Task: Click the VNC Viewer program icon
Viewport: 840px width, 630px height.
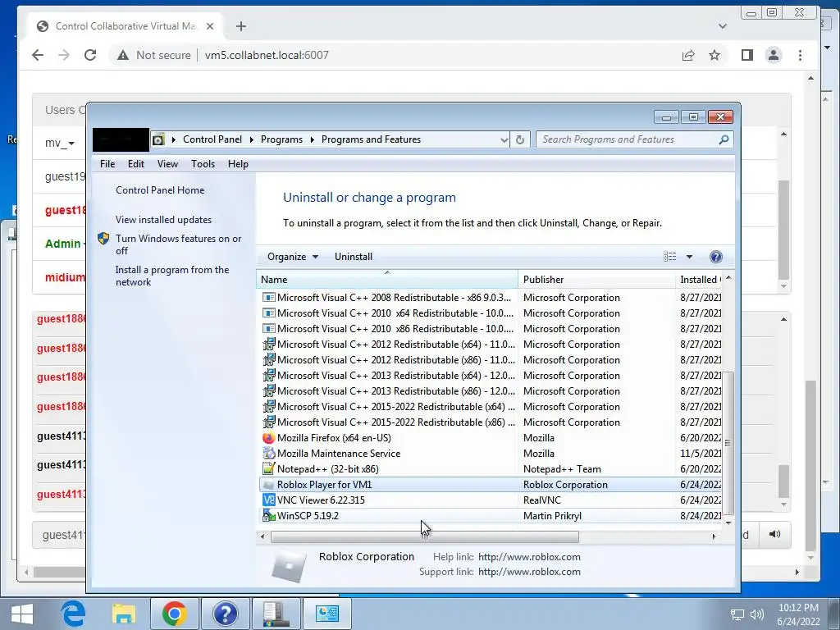Action: 268,500
